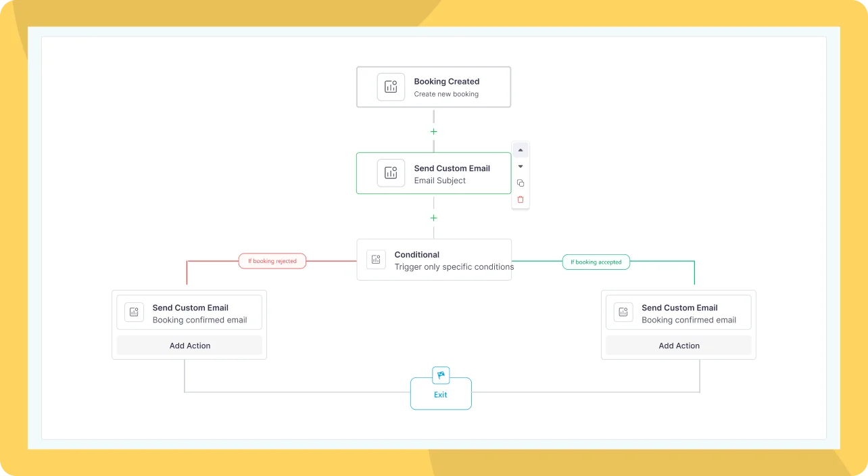Select the 'If booking accepted' label
Viewport: 868px width, 476px height.
pyautogui.click(x=596, y=262)
